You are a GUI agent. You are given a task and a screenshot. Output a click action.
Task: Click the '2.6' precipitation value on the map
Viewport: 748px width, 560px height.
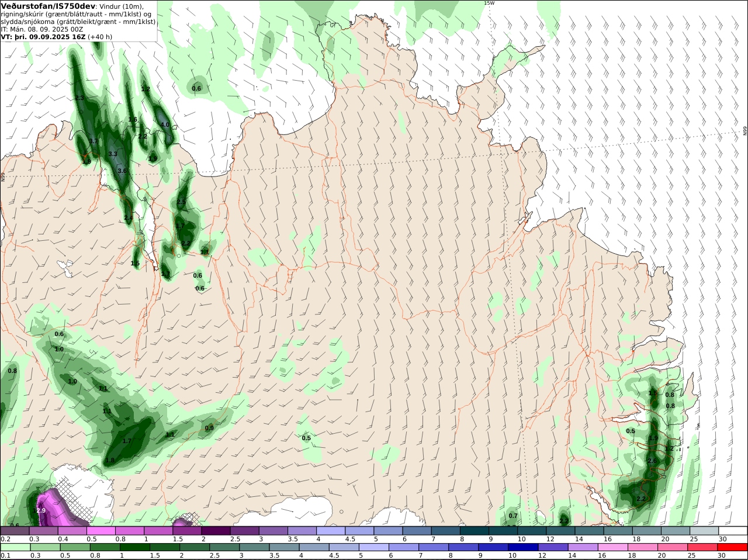pos(652,461)
